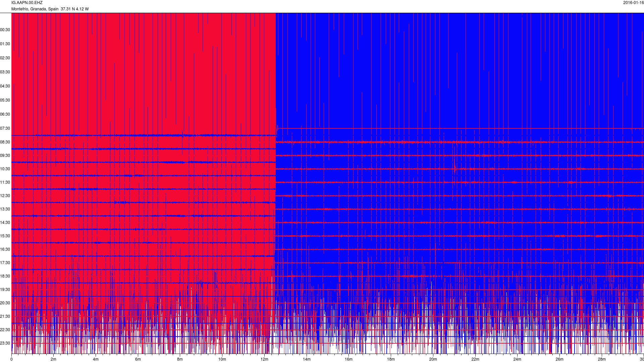Click the 10:30 time axis label
This screenshot has height=362, width=644.
(x=5, y=169)
